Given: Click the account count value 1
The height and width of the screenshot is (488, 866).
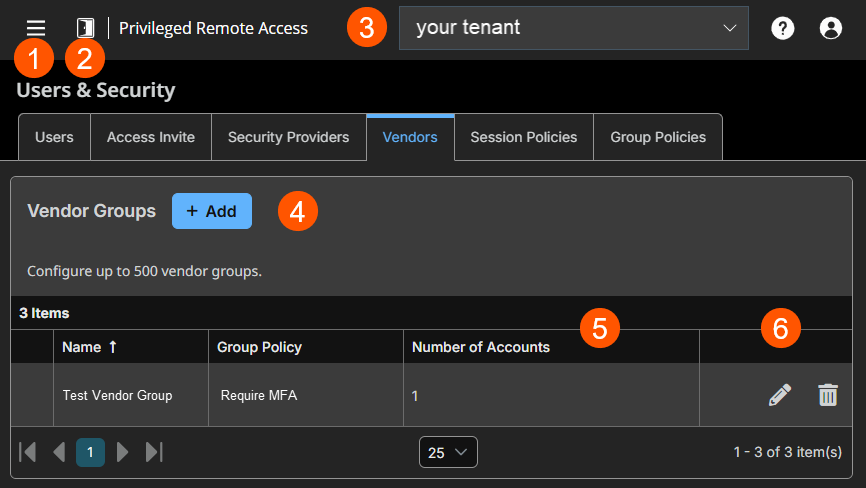Looking at the screenshot, I should (415, 396).
